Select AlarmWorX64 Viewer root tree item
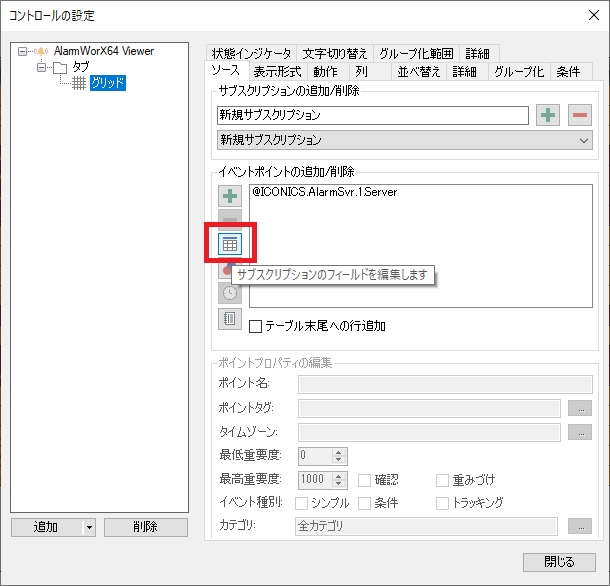This screenshot has width=610, height=586. click(104, 51)
